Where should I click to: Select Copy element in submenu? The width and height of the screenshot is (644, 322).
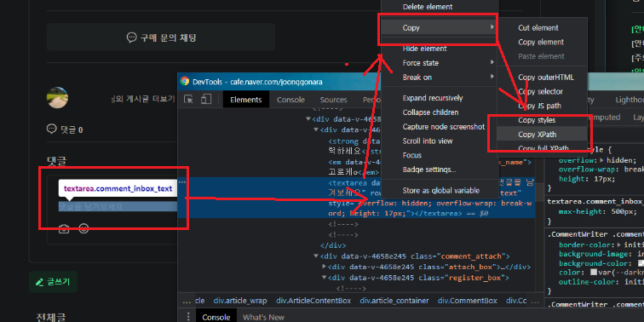coord(542,42)
